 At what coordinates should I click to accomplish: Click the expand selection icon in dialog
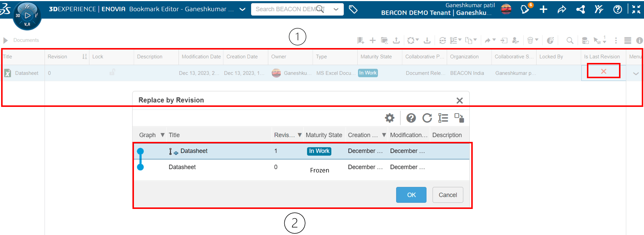pyautogui.click(x=459, y=118)
